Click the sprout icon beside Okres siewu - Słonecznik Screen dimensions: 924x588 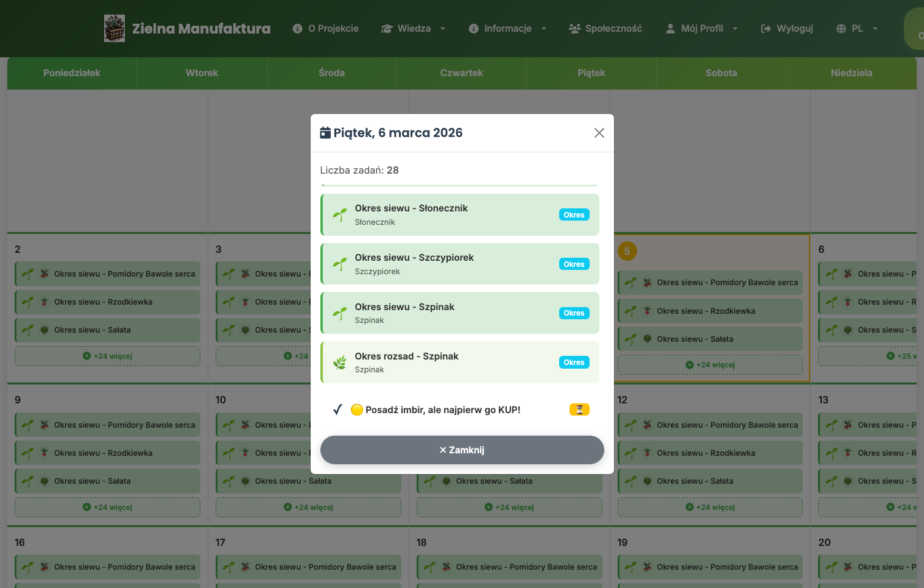(340, 214)
